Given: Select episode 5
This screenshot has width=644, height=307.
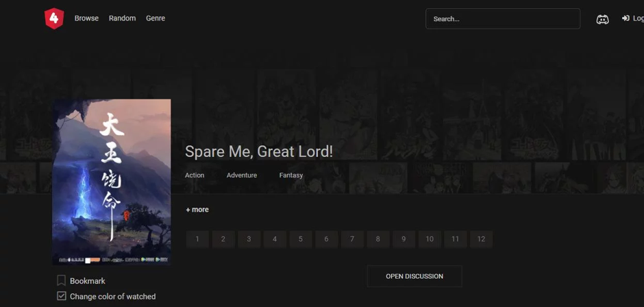Looking at the screenshot, I should (x=300, y=239).
